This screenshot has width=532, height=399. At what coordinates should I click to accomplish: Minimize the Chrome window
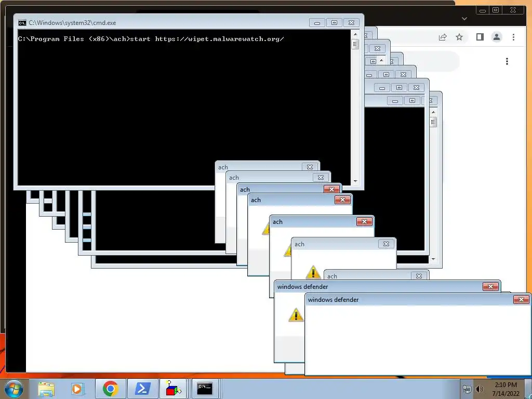[x=483, y=10]
